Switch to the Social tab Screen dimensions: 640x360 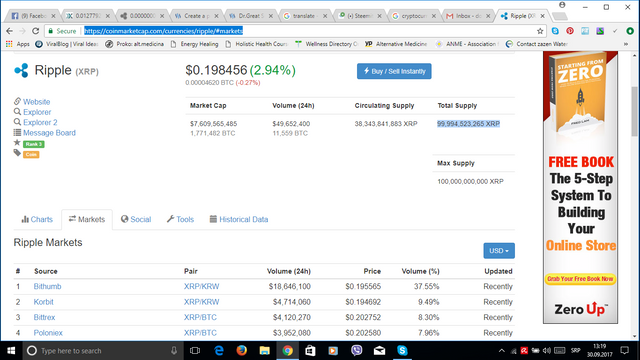coord(136,219)
